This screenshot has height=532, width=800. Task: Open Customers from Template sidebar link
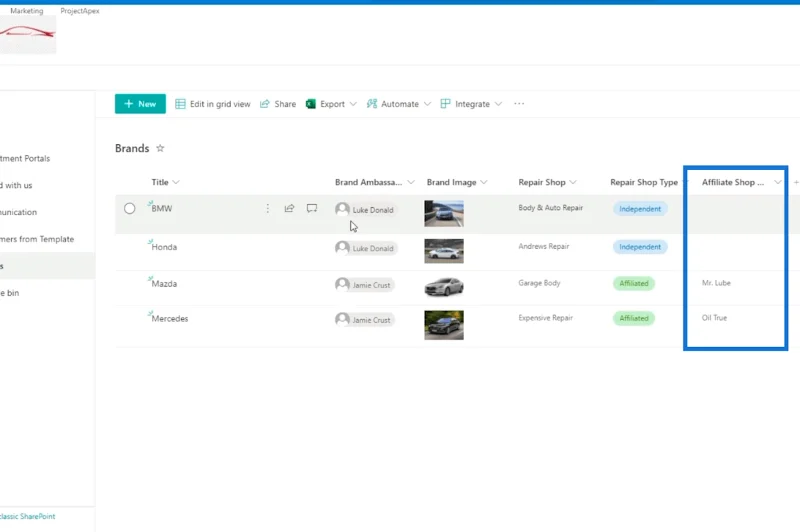pyautogui.click(x=37, y=239)
